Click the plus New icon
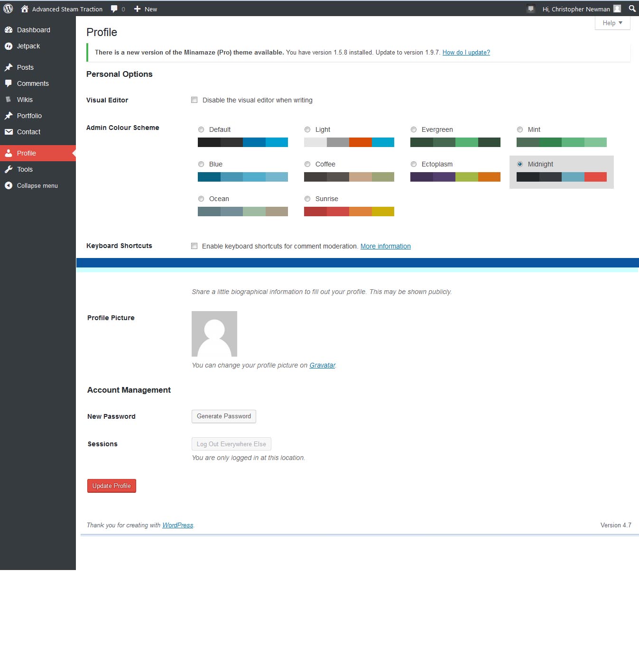 pos(137,9)
